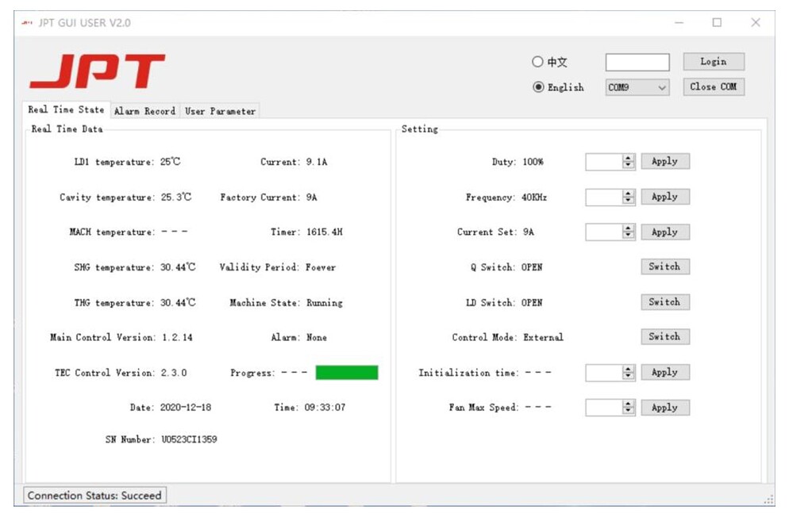Decrease the Frequency value with down arrow

(628, 201)
